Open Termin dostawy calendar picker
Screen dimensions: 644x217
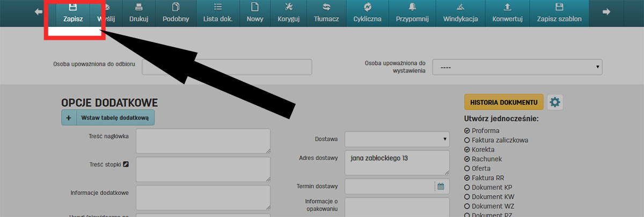441,186
